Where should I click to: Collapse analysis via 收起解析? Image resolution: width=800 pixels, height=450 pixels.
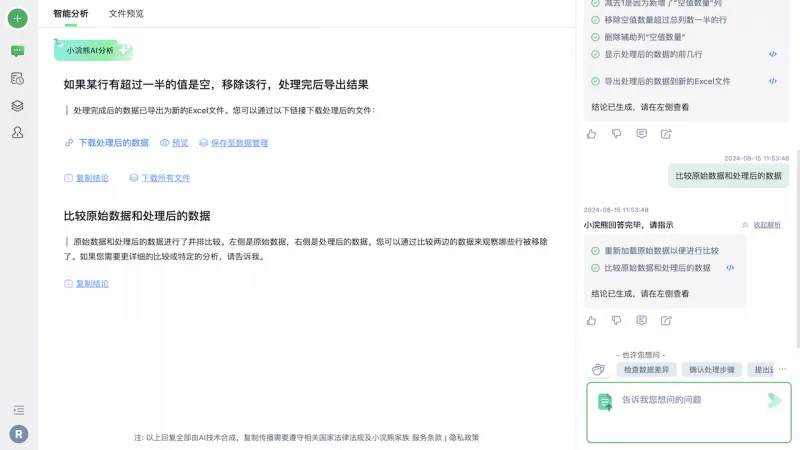click(x=761, y=225)
